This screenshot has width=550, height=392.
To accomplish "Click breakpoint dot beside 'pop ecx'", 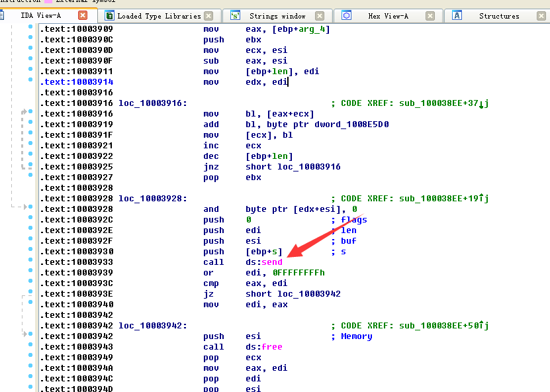I will pos(30,355).
